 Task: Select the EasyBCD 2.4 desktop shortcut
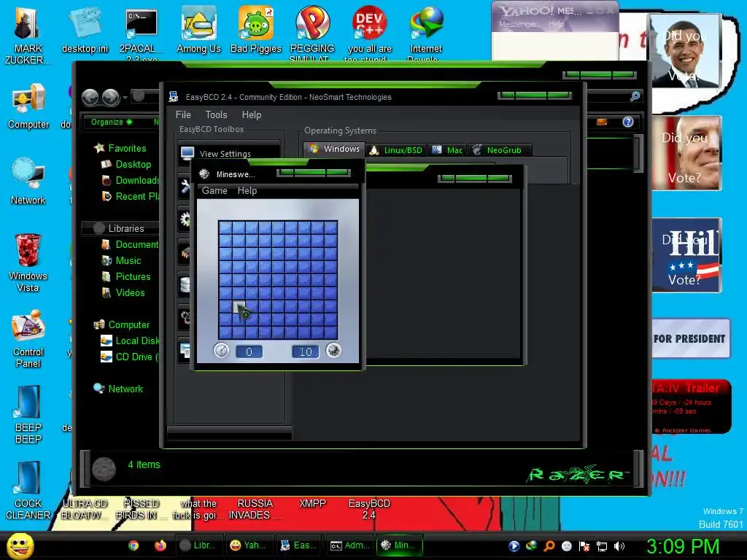click(369, 509)
